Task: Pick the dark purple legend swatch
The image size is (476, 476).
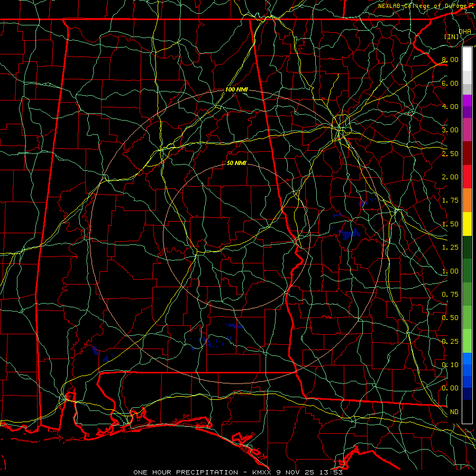Action: [467, 112]
